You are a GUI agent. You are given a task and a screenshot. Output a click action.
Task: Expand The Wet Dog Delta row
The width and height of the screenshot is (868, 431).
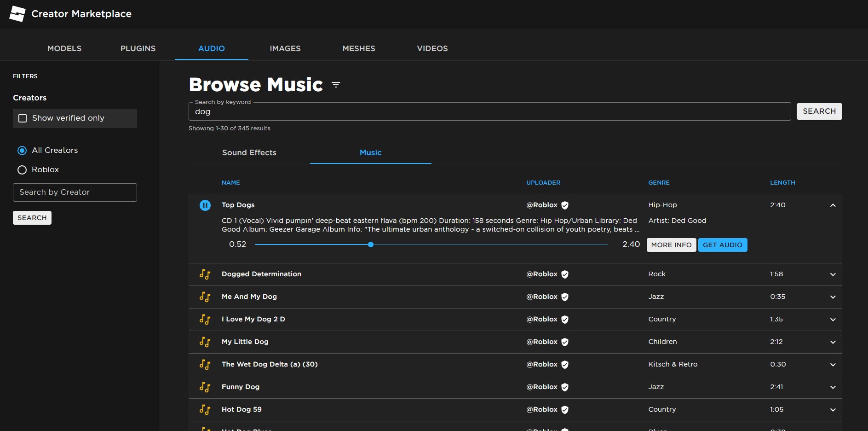833,365
